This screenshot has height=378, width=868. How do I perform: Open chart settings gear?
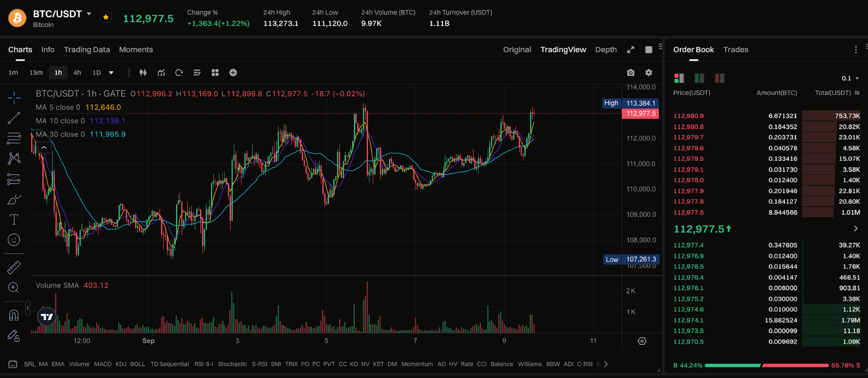(648, 73)
